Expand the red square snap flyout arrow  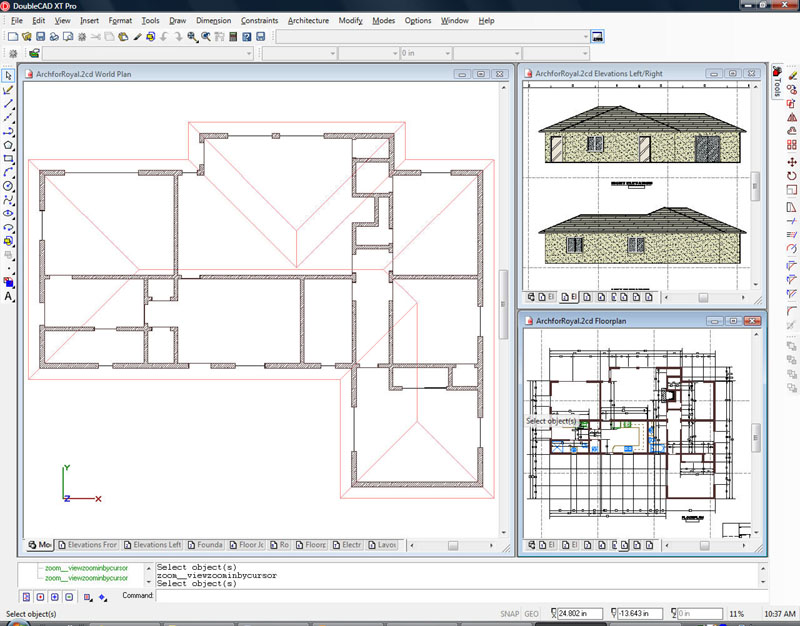92,599
